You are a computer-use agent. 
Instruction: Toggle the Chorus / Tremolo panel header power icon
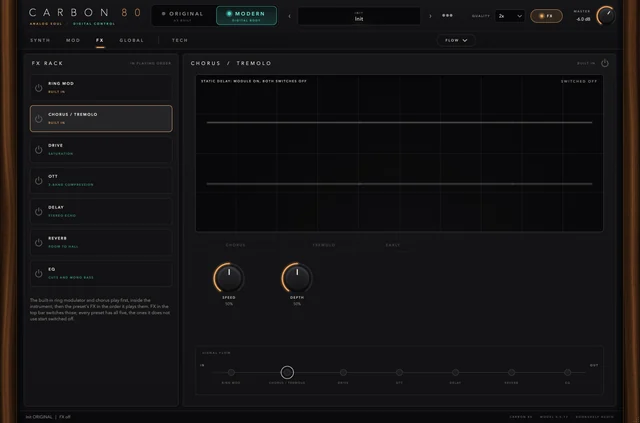click(604, 63)
